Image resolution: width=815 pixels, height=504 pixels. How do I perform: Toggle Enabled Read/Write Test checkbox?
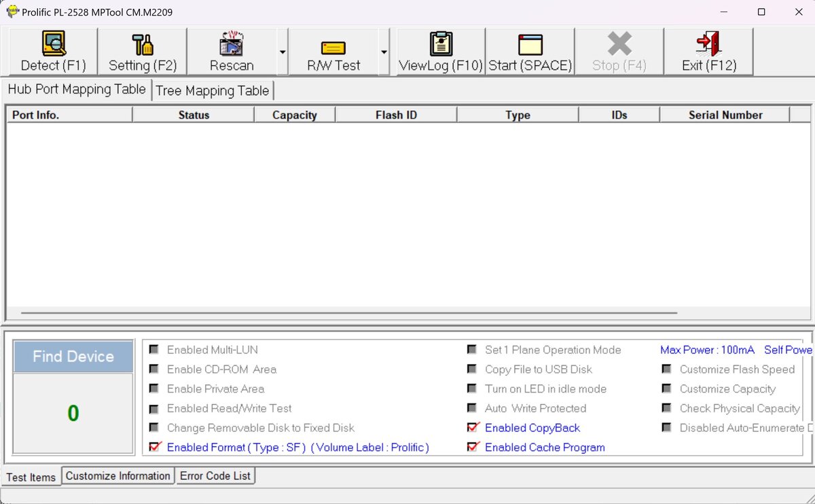coord(153,408)
